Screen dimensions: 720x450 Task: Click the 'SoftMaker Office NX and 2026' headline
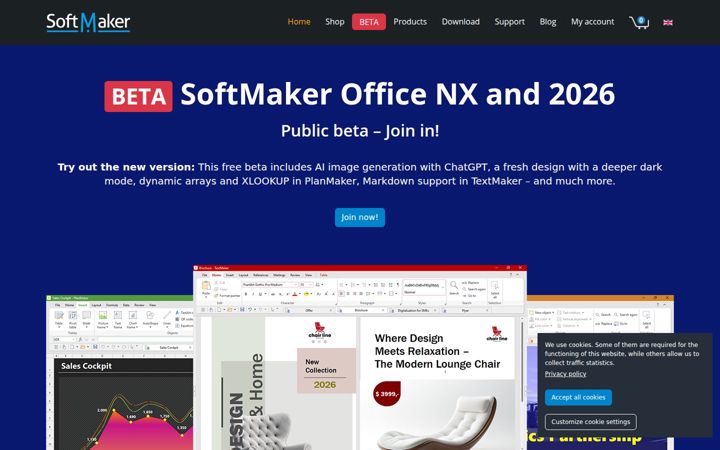398,94
